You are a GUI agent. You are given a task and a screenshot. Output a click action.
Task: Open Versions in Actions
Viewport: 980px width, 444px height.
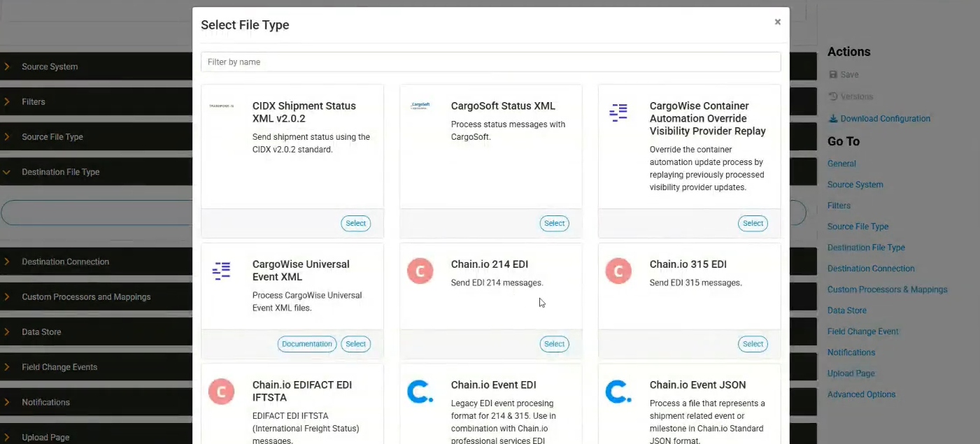tap(856, 96)
